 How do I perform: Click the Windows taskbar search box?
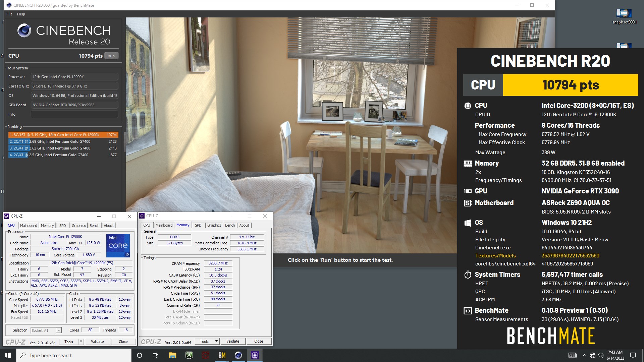point(74,355)
